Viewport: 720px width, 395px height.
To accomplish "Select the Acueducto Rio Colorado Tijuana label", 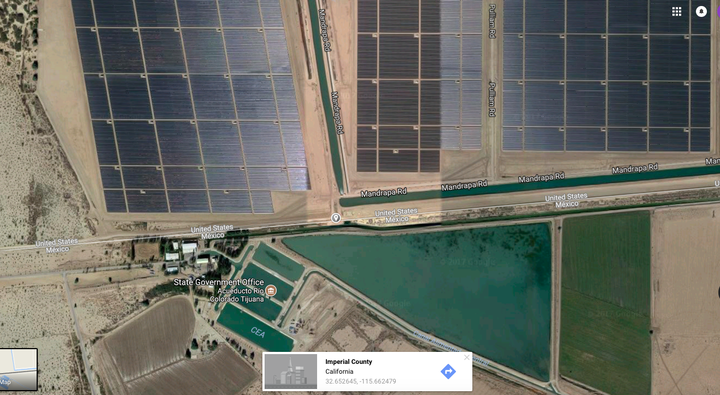I will (x=238, y=295).
